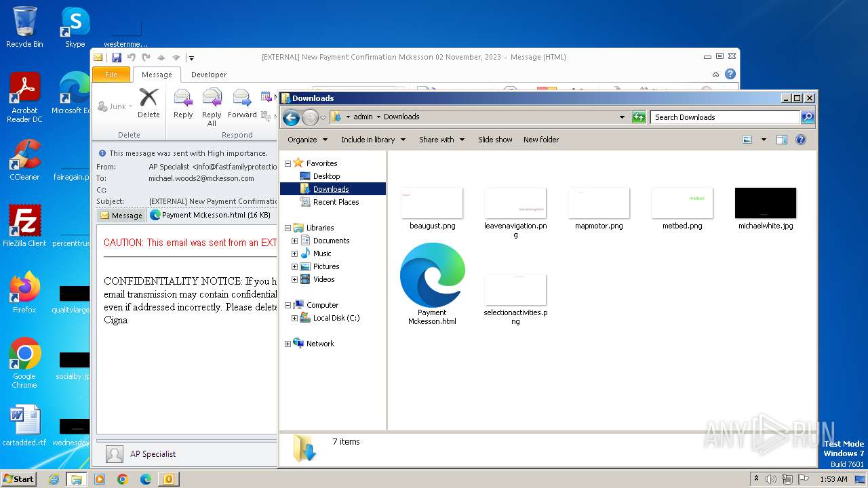Open Payment Mckesson.html attachment tab
This screenshot has width=868, height=488.
pyautogui.click(x=210, y=216)
